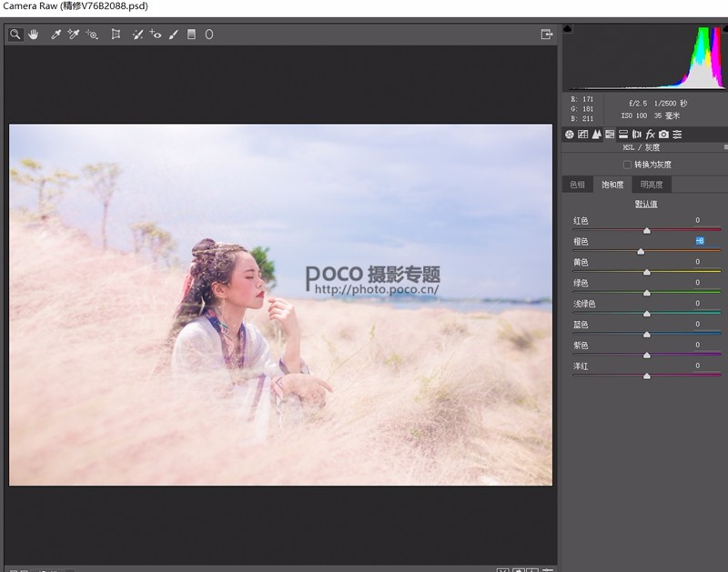Viewport: 728px width, 572px height.
Task: Select the Color Sampler tool
Action: pyautogui.click(x=73, y=35)
